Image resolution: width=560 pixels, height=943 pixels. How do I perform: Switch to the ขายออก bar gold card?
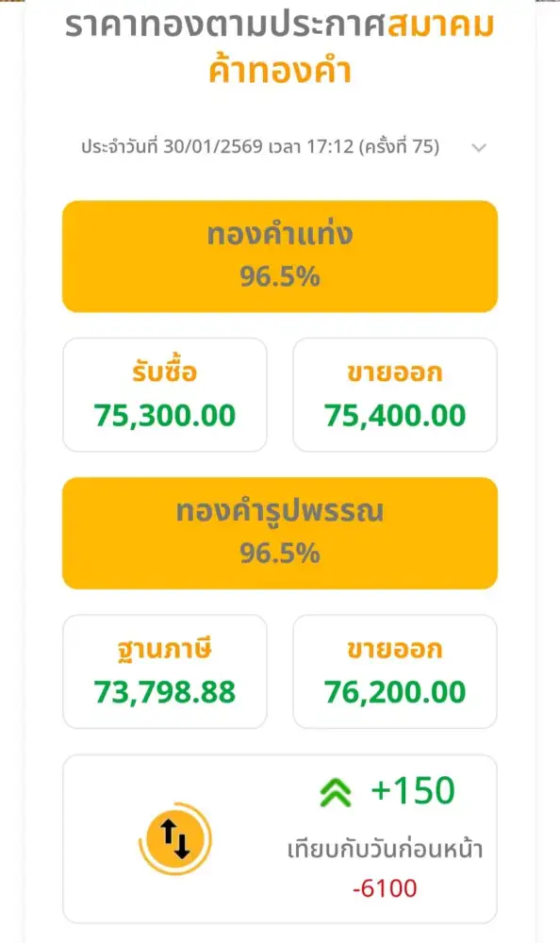point(395,394)
